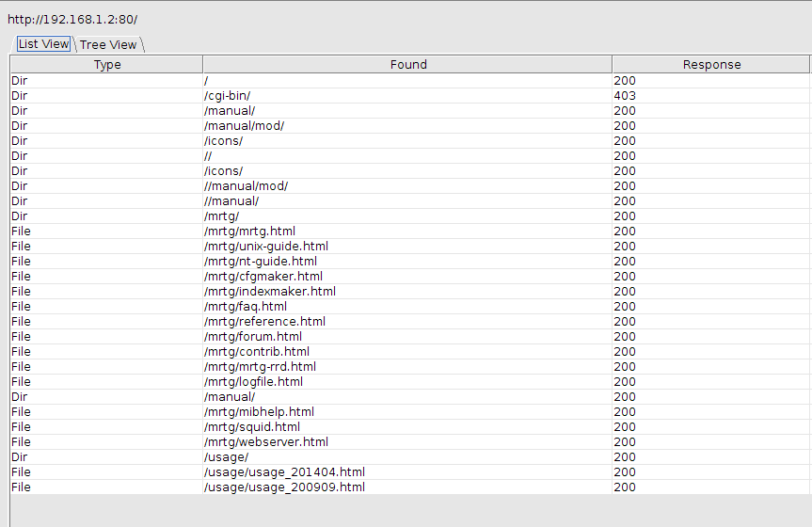Sort by the Response column header
This screenshot has height=527, width=812.
pyautogui.click(x=711, y=65)
